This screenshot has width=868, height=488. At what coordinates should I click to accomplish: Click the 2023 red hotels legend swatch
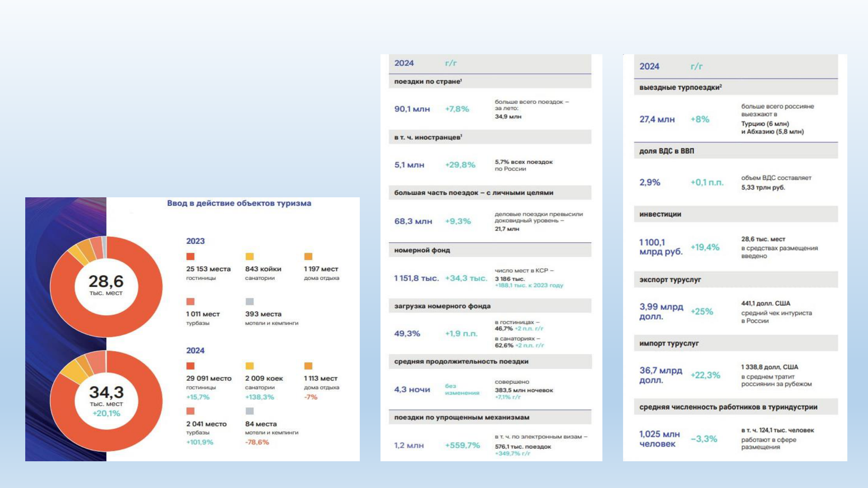coord(190,256)
